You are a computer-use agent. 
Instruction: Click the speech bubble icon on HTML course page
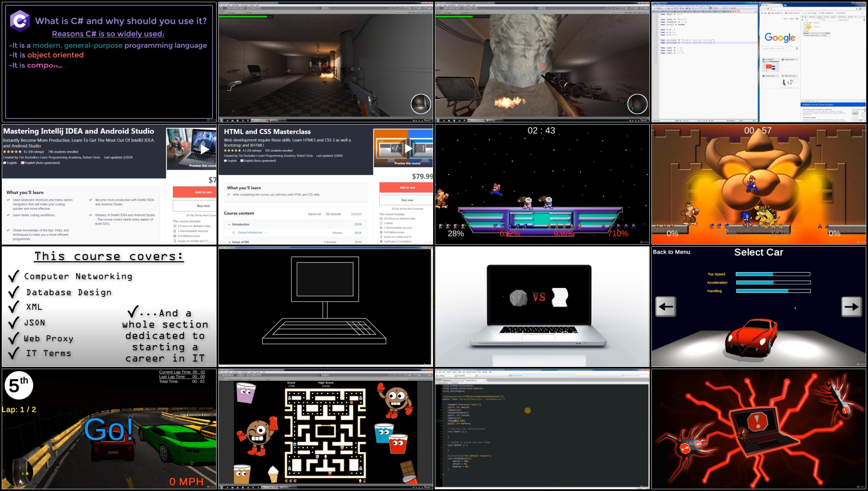point(225,161)
